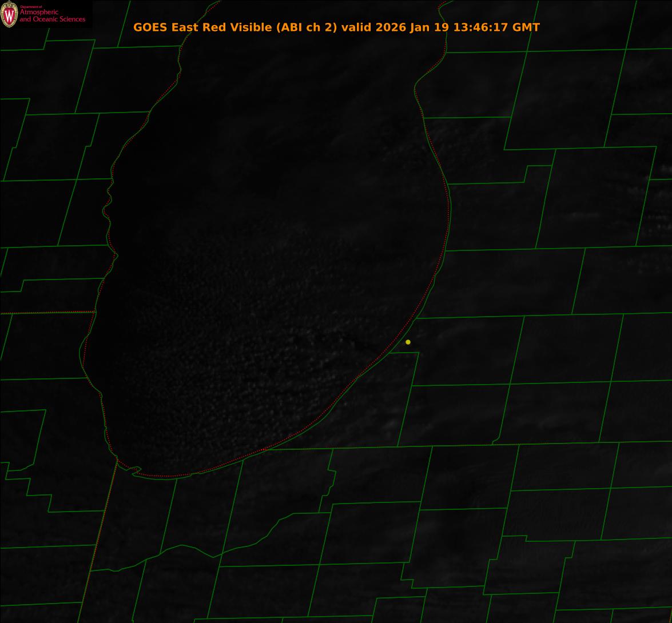Click the speckled clouds over the southern lake
Viewport: 672px width, 623px height.
point(240,366)
